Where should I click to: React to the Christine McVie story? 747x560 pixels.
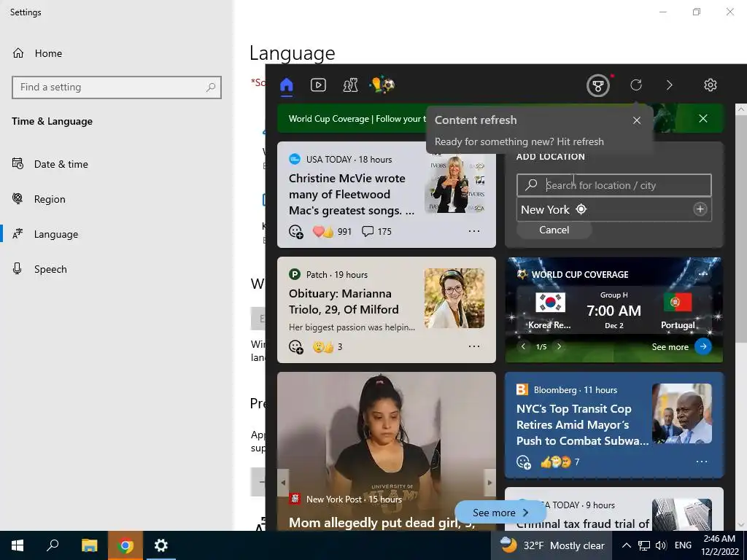(296, 231)
